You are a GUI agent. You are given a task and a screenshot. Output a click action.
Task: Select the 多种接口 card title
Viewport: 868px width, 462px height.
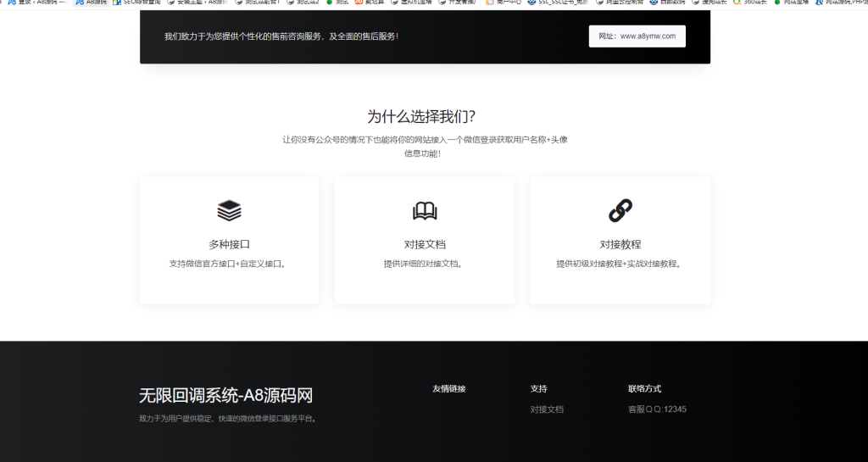pyautogui.click(x=229, y=244)
